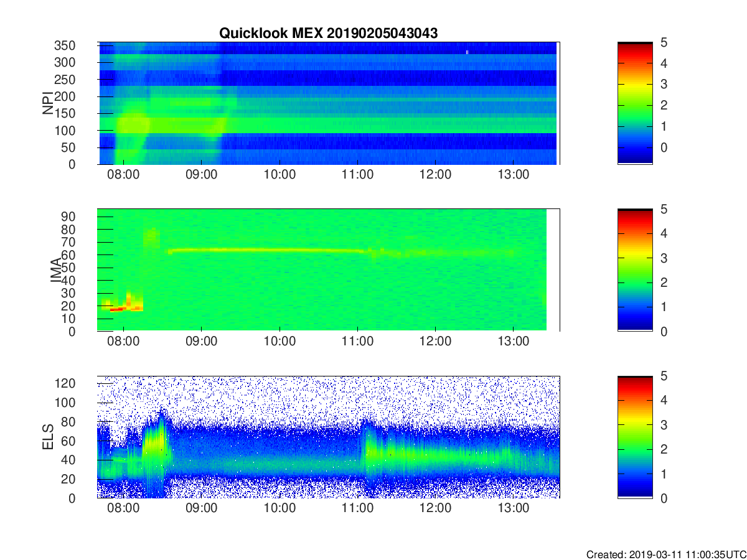Click the 10:00 tick under IMA plot
747x560 pixels.
[280, 342]
